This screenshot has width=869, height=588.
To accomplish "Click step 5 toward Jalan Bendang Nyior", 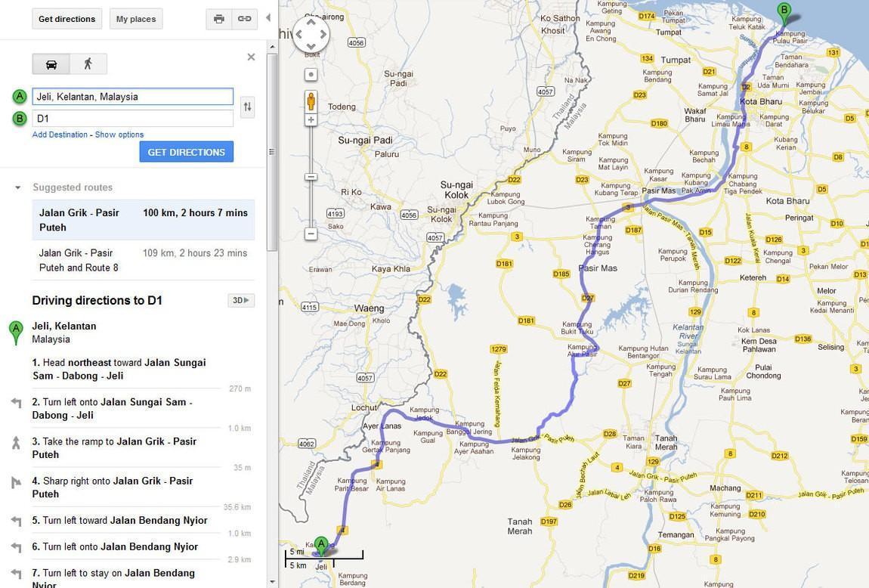I will click(x=119, y=521).
